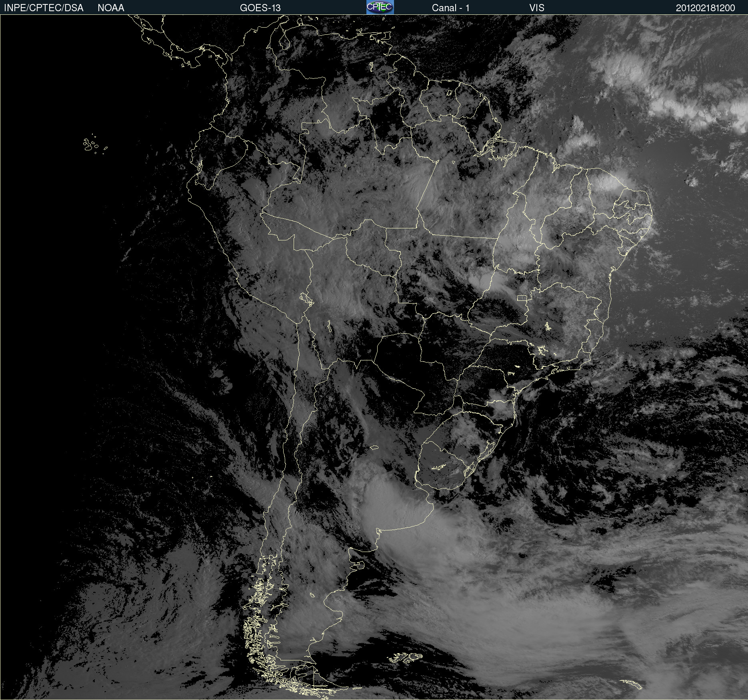Click the 201202181200 timestamp
This screenshot has width=748, height=700.
point(706,8)
